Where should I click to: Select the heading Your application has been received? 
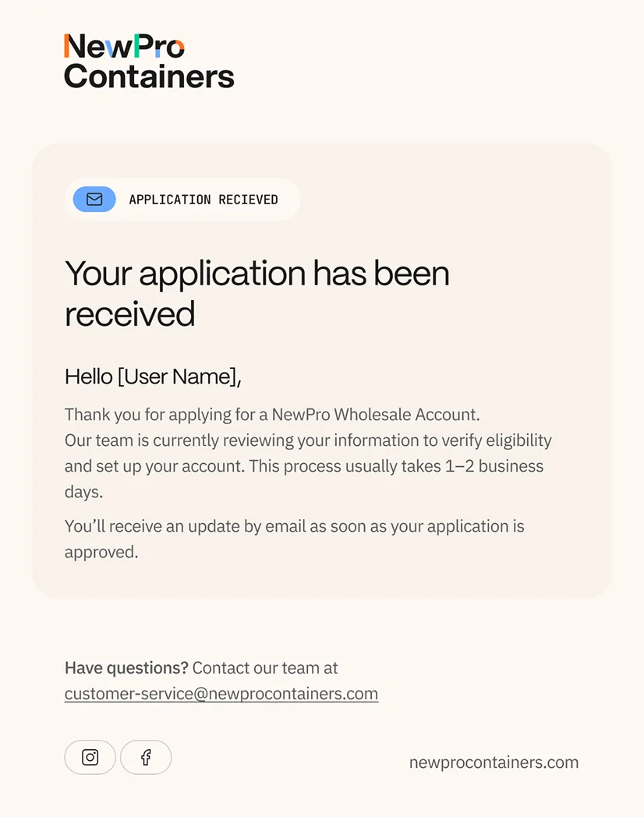click(257, 293)
